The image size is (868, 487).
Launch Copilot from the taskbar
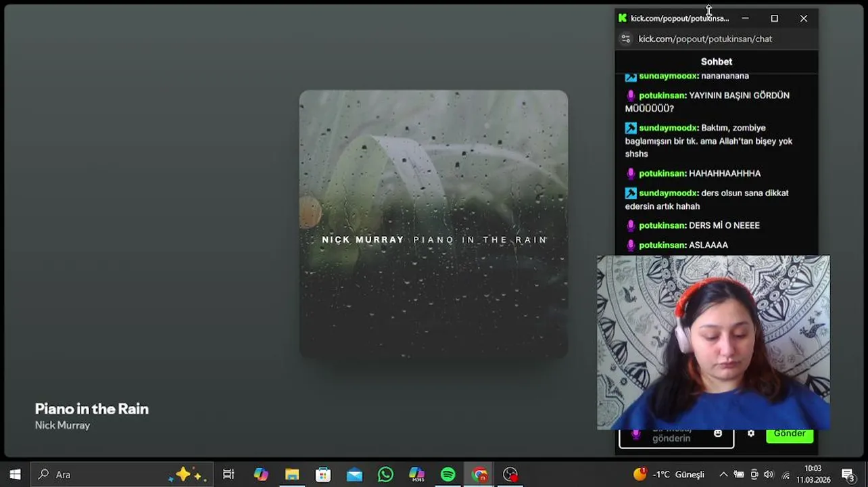pyautogui.click(x=260, y=474)
